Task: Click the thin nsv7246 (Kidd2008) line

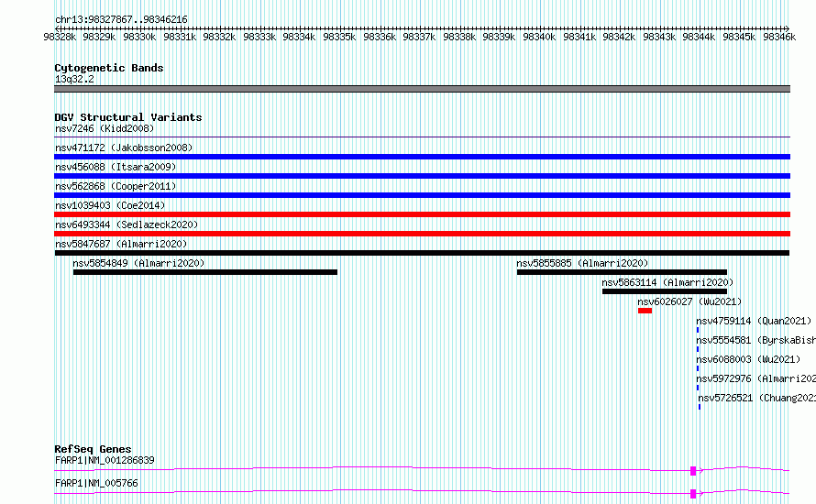Action: [422, 137]
